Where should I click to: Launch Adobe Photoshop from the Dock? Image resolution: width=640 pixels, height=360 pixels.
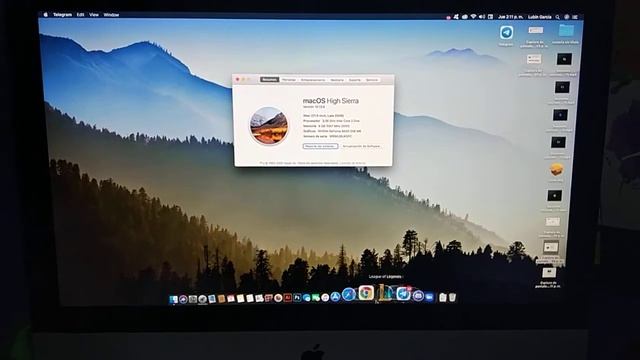click(297, 298)
